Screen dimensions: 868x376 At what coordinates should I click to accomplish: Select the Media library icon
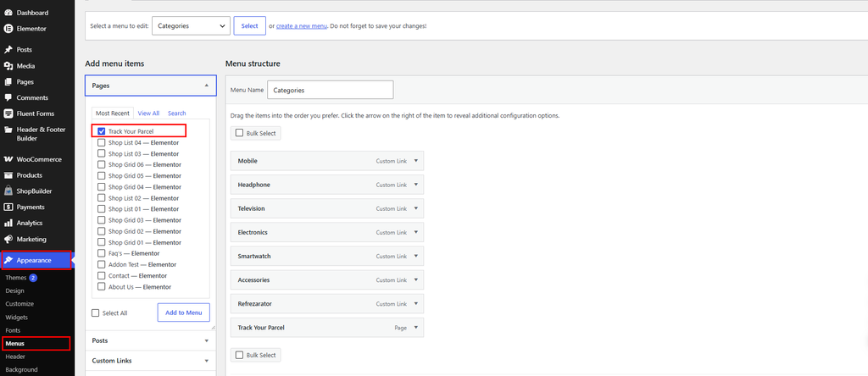(8, 66)
